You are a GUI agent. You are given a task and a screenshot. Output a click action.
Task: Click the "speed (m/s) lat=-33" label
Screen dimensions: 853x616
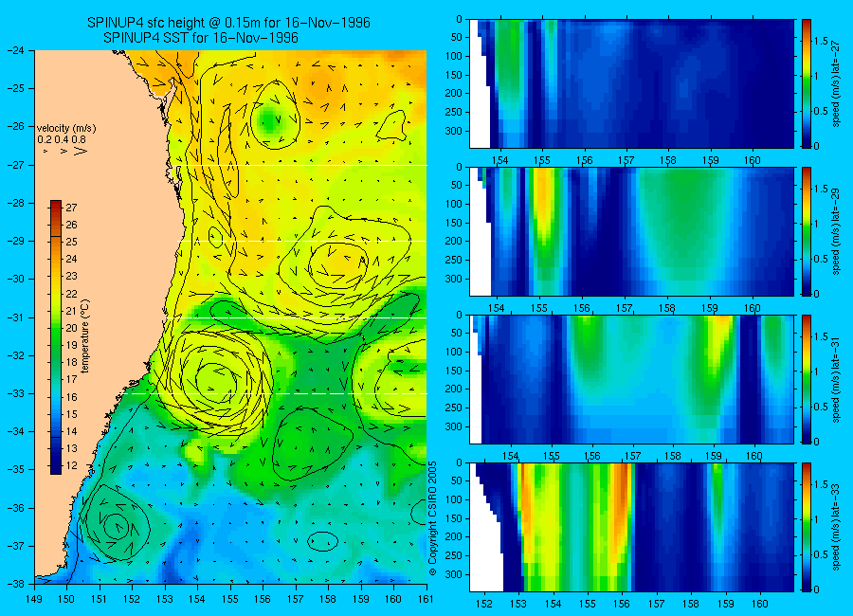click(837, 527)
